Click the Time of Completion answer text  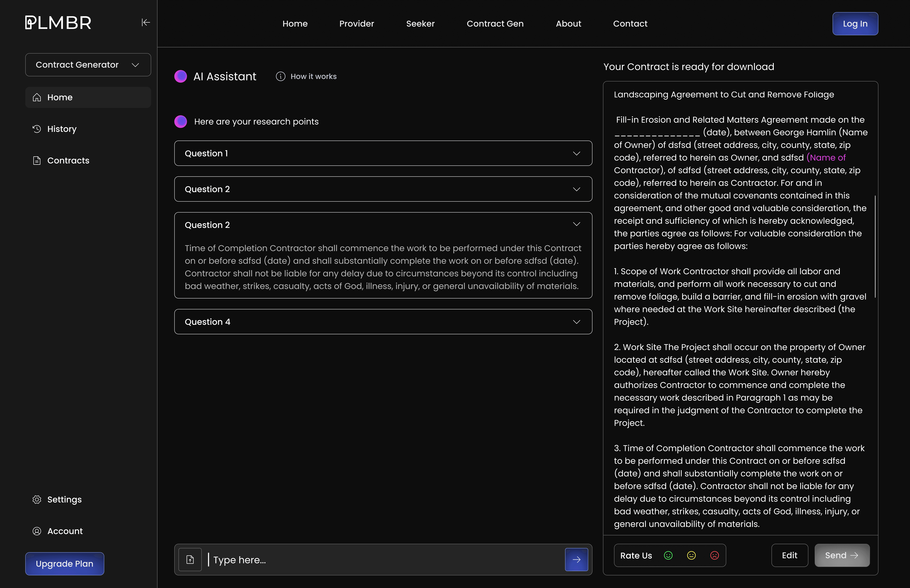point(383,267)
